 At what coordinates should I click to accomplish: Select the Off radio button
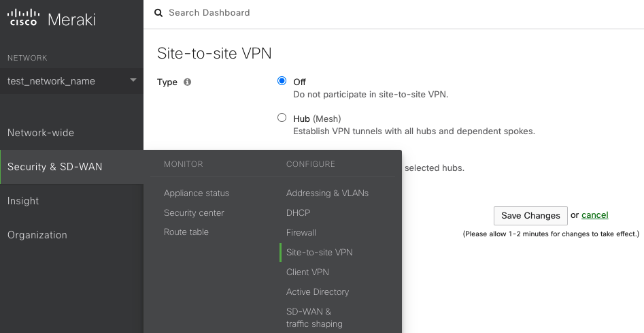tap(282, 81)
